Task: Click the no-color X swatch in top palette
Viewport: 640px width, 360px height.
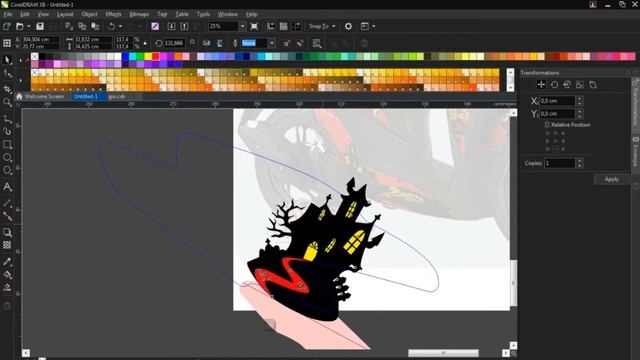Action: point(35,56)
